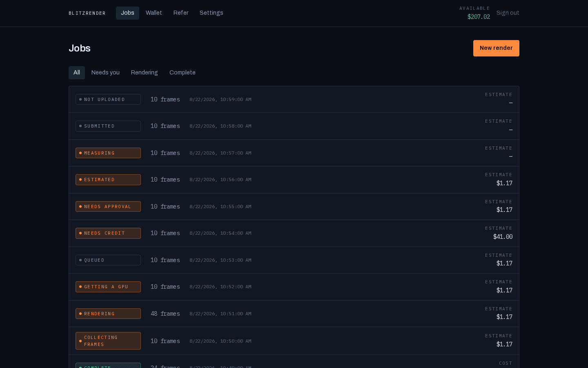Click timestamp 8/22/2026, 10:57:00 AM

(x=220, y=153)
